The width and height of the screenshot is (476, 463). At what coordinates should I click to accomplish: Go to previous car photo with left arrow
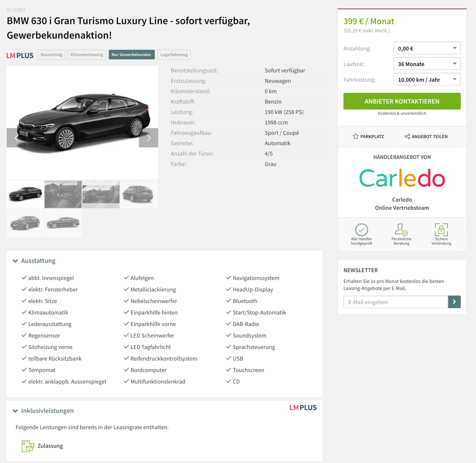click(x=16, y=138)
